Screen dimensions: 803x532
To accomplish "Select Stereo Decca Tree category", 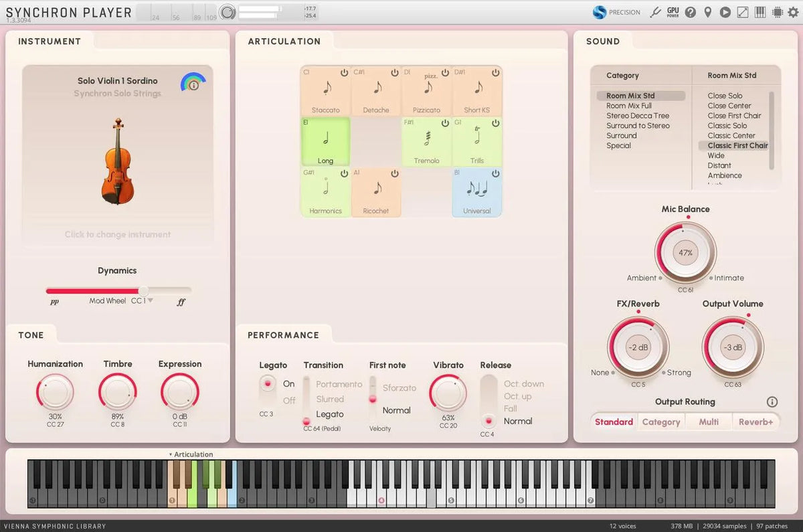I will click(638, 116).
